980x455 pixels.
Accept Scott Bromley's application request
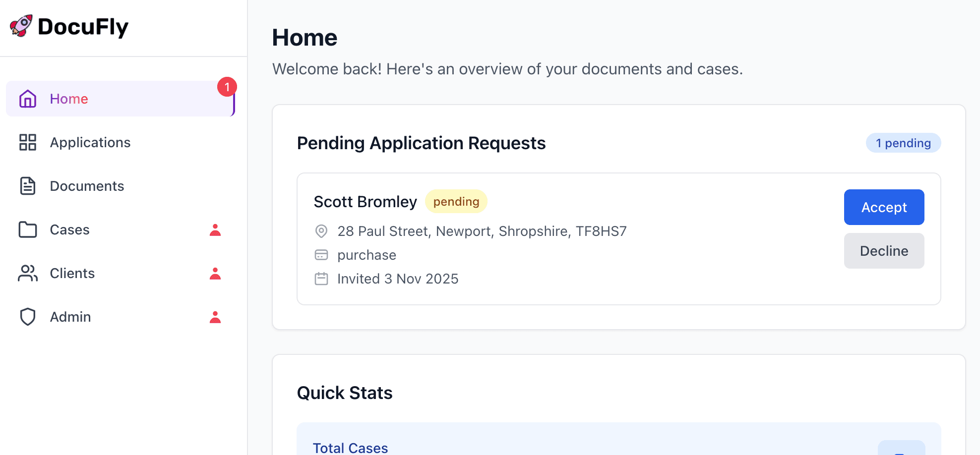pyautogui.click(x=884, y=207)
